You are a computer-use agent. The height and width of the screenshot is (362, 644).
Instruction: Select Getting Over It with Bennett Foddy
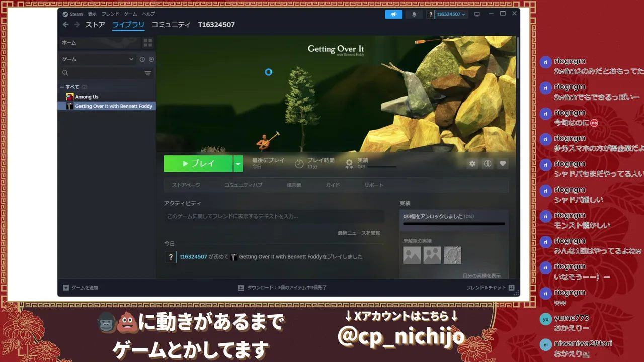coord(107,106)
